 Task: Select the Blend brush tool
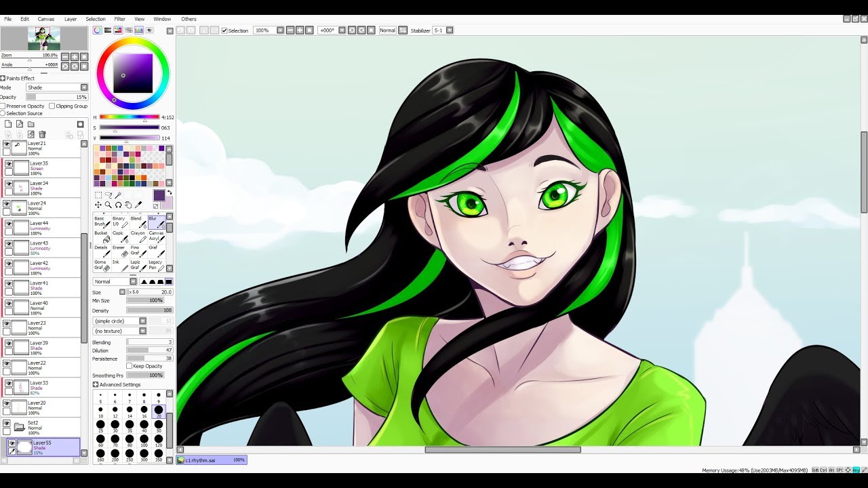pos(138,222)
